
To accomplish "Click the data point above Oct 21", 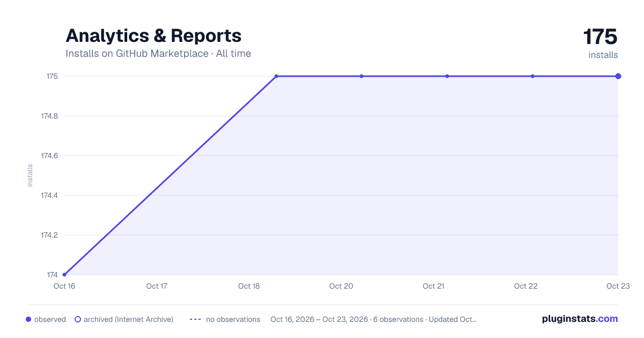I will coord(447,76).
